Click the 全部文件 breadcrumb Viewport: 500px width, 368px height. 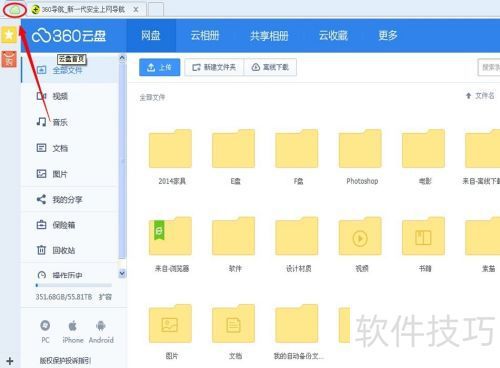[152, 97]
